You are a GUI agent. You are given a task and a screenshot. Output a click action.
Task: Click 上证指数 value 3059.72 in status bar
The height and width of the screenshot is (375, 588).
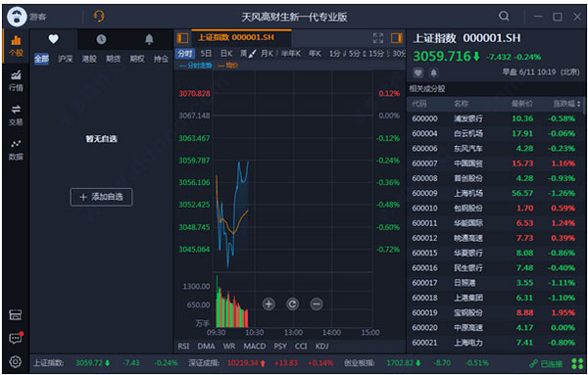[89, 363]
